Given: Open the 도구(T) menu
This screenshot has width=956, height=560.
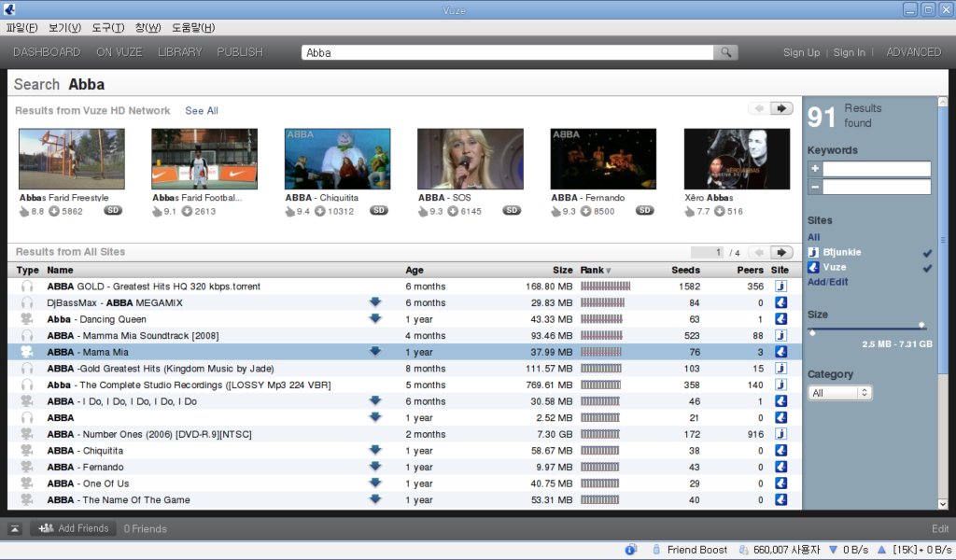Looking at the screenshot, I should point(108,27).
